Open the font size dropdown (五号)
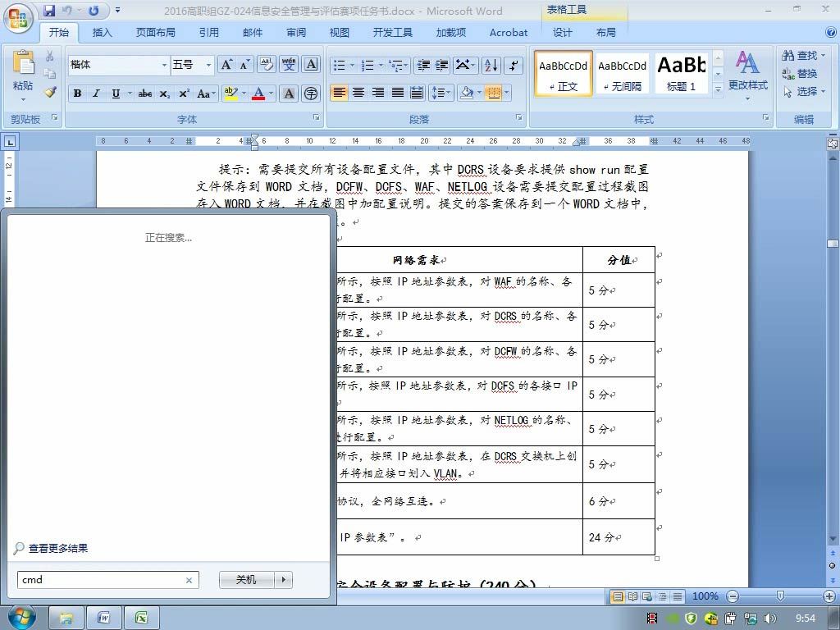 pyautogui.click(x=209, y=65)
